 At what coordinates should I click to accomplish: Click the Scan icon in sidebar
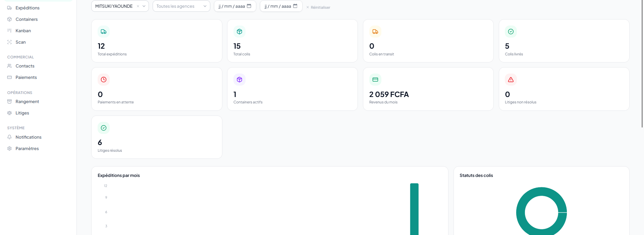tap(9, 42)
